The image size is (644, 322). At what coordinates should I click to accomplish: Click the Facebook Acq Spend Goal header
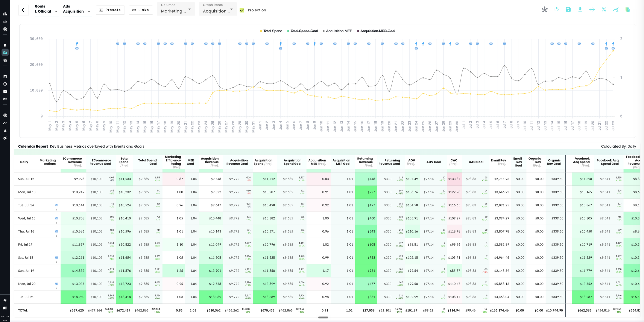pyautogui.click(x=608, y=162)
